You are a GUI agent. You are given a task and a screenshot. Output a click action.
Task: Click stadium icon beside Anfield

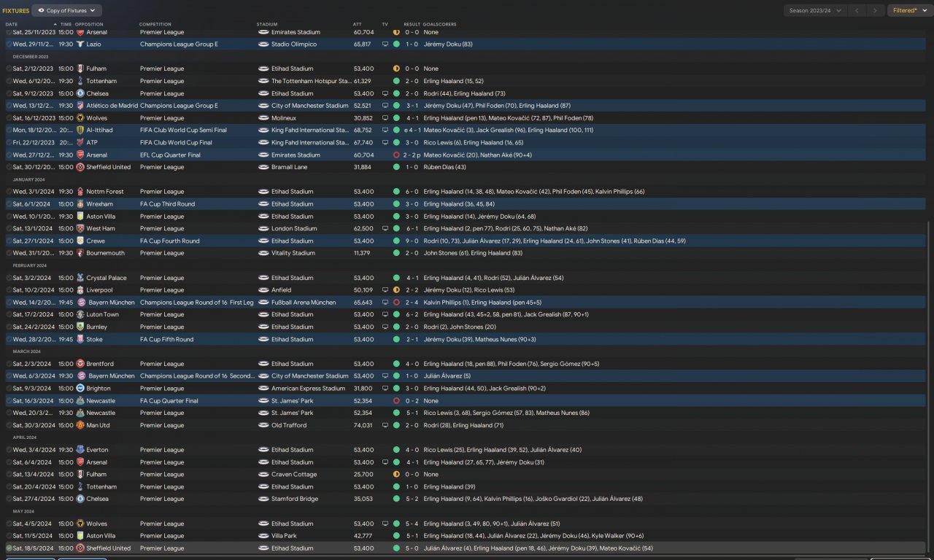pos(264,290)
